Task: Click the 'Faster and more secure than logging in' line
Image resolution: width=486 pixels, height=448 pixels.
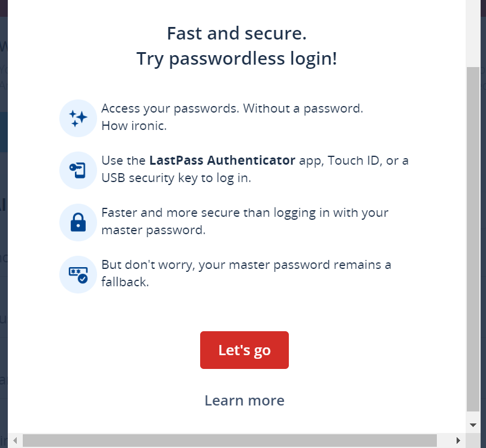Action: click(x=244, y=213)
